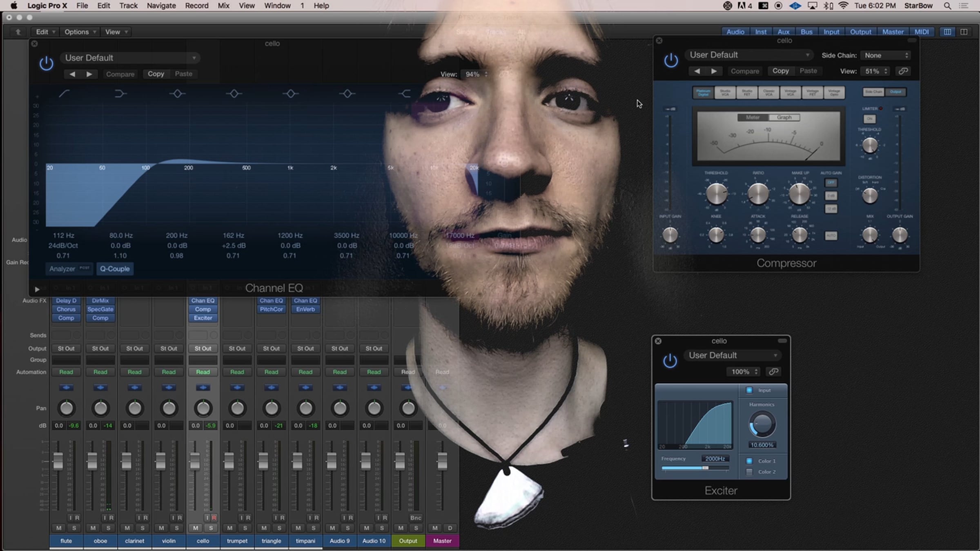Open the Compressor preset dropdown
This screenshot has width=980, height=551.
coord(749,55)
